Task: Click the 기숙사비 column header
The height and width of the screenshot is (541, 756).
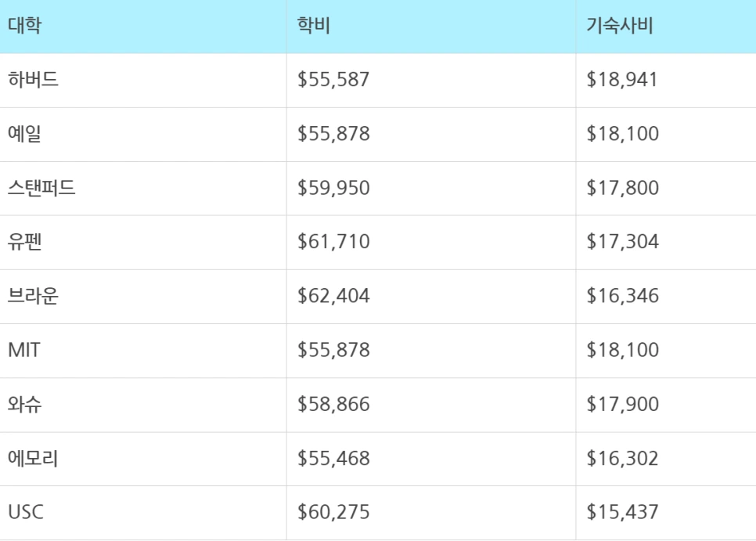Action: click(620, 25)
